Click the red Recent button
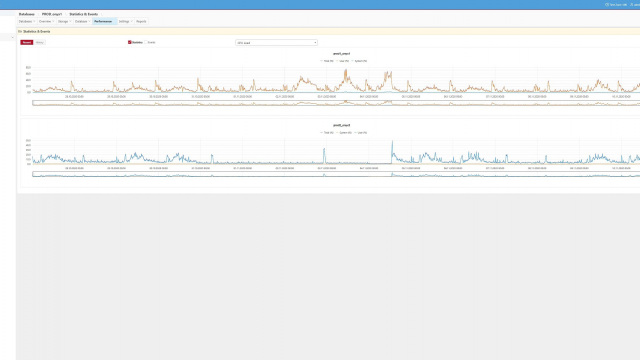640x360 pixels. click(x=27, y=42)
